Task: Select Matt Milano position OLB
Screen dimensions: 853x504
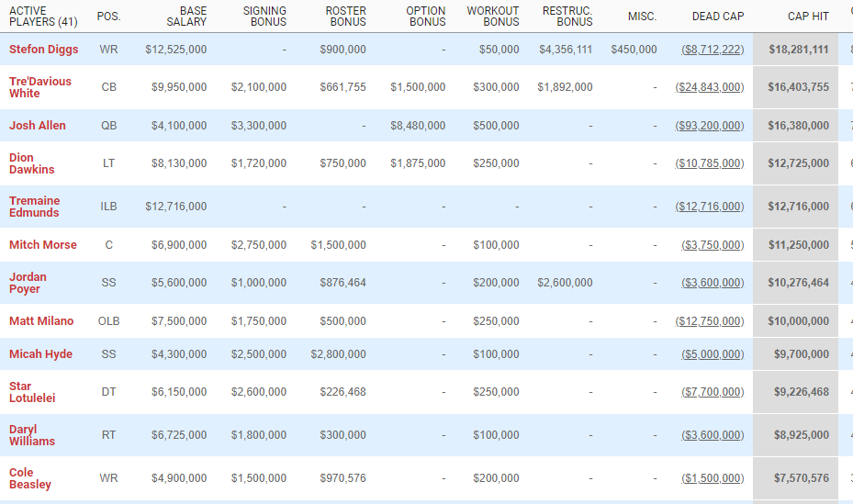Action: coord(108,321)
